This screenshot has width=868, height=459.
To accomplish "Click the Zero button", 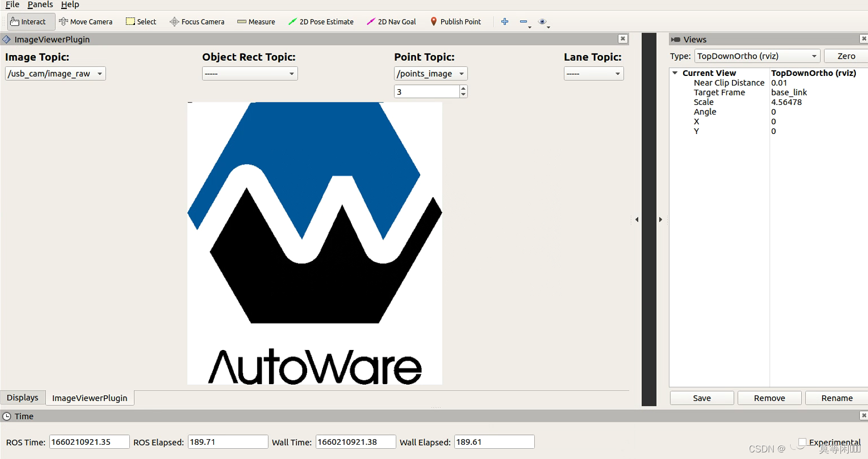I will [846, 56].
